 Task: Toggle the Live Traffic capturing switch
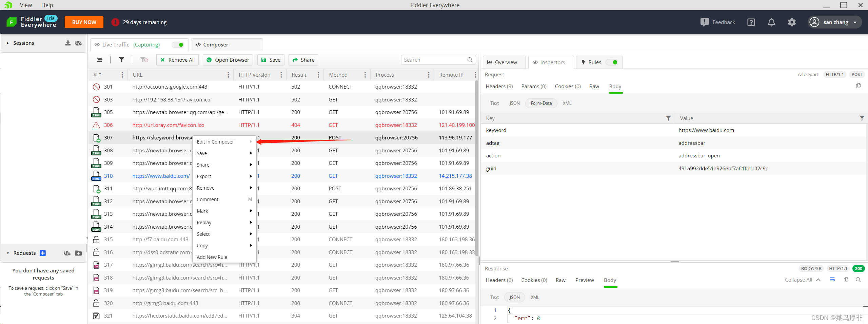[178, 45]
